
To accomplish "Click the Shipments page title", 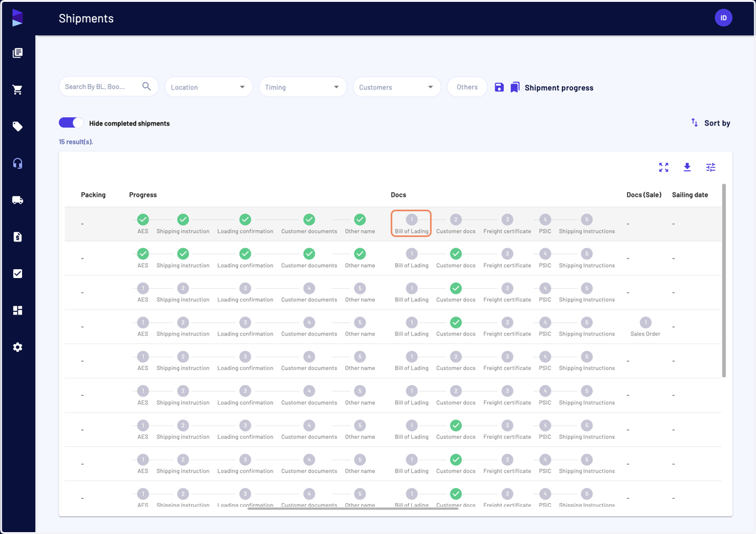I will (x=86, y=18).
